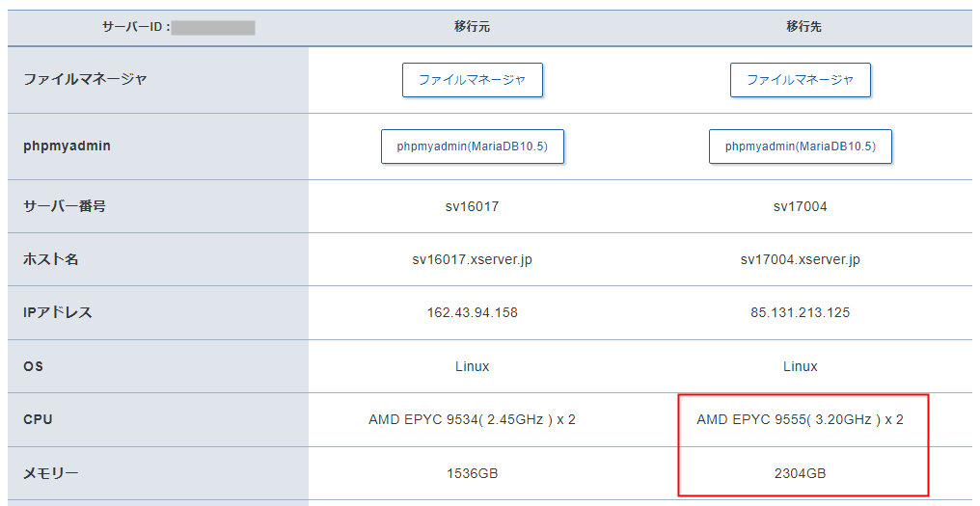The width and height of the screenshot is (980, 506).
Task: Select the IP address 85.131.213.125
Action: click(800, 313)
